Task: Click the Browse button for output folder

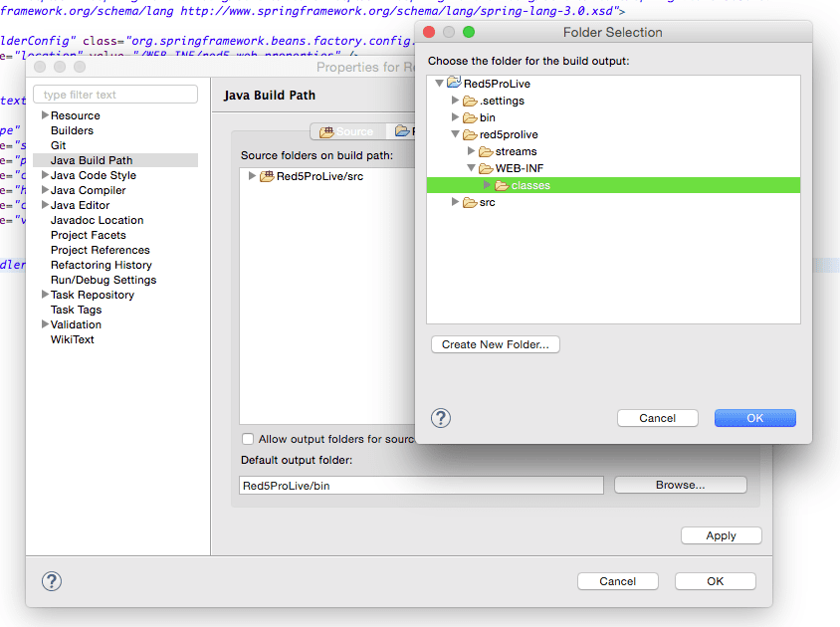Action: pos(680,485)
